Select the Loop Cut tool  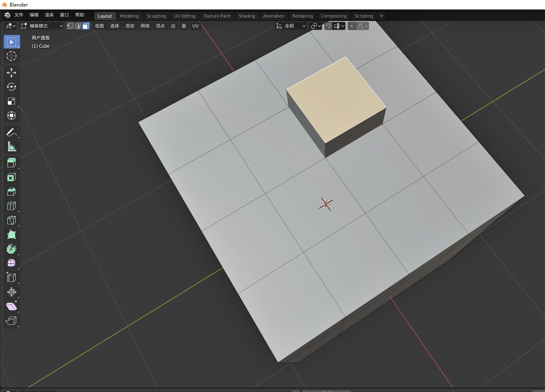pyautogui.click(x=12, y=205)
